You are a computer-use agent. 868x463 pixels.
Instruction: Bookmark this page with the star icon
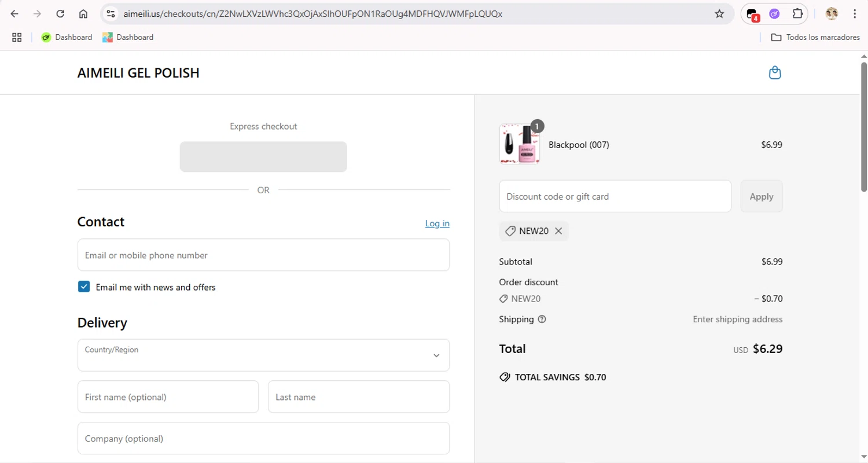(719, 14)
